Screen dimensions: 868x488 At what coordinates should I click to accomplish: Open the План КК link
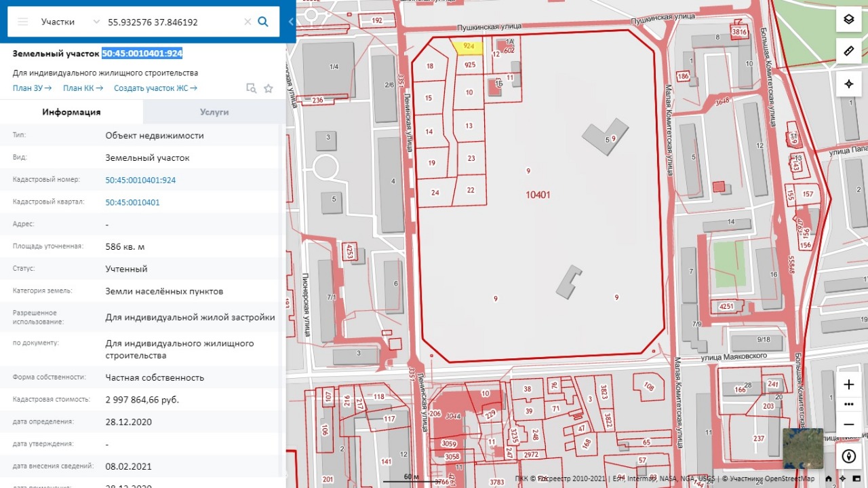(83, 88)
